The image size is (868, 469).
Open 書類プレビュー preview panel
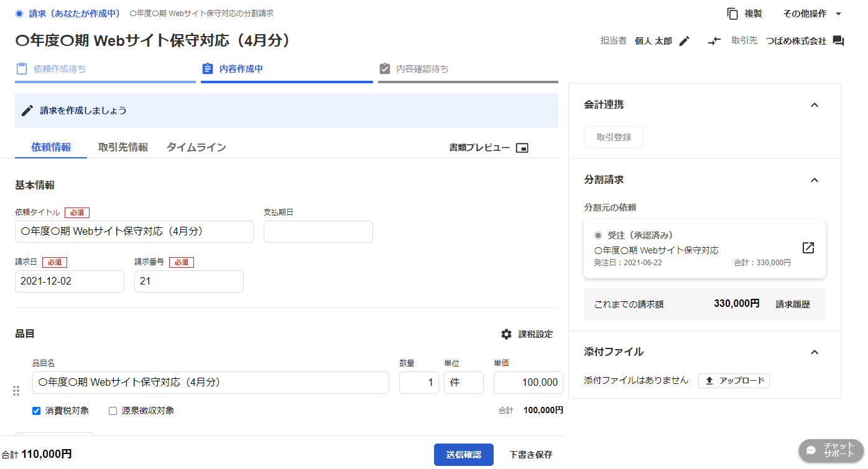point(489,148)
